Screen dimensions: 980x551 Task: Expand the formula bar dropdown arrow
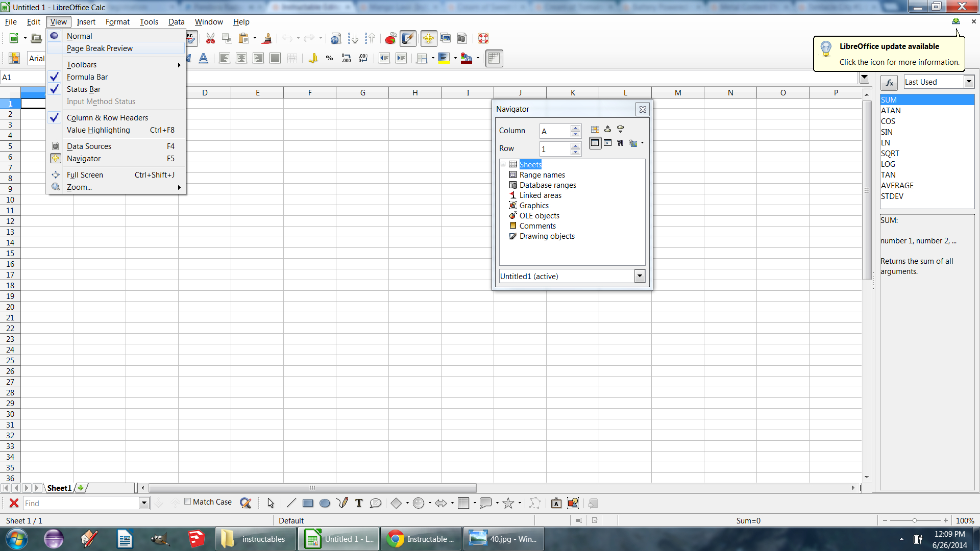(x=864, y=78)
